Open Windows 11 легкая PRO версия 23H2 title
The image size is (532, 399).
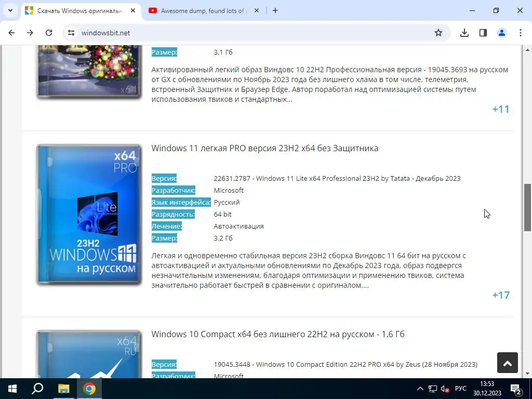(x=264, y=148)
